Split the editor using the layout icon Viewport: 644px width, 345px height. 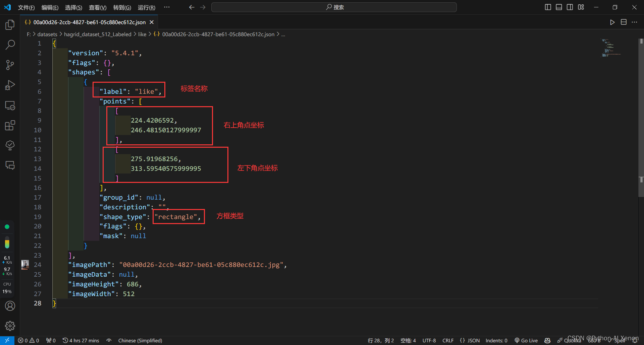[624, 22]
